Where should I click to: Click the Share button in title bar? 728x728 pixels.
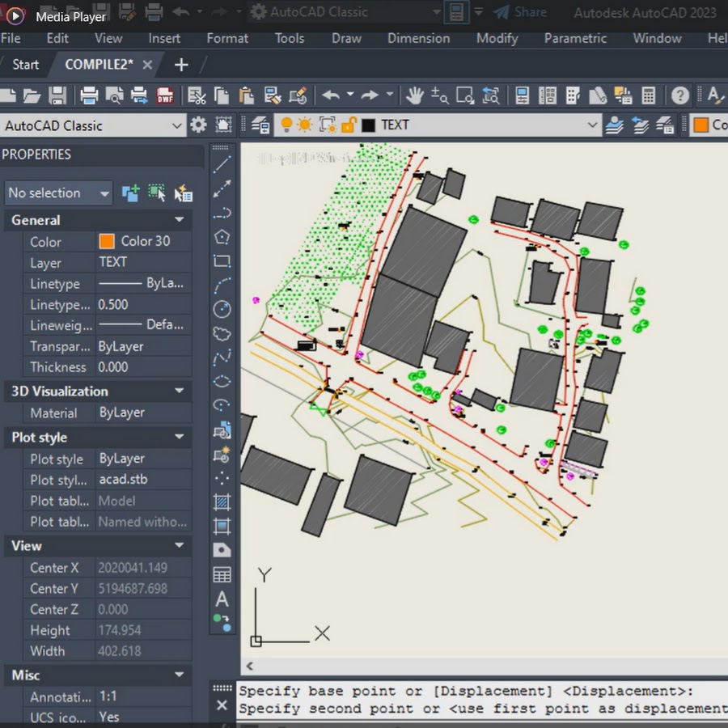(520, 12)
